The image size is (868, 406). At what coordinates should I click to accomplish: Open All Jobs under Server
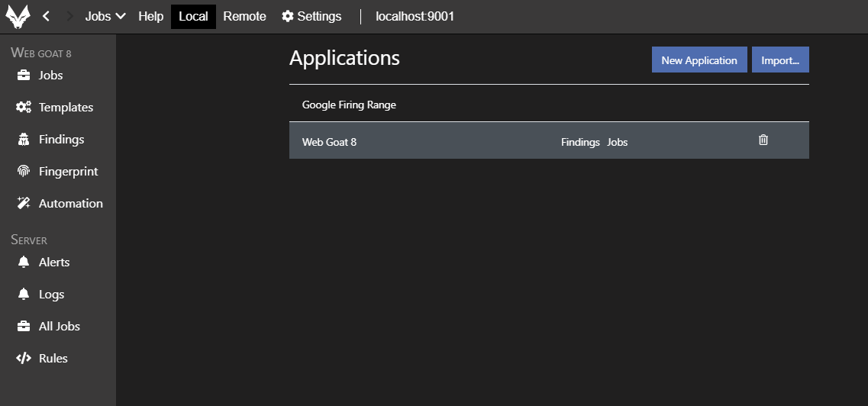tap(60, 327)
